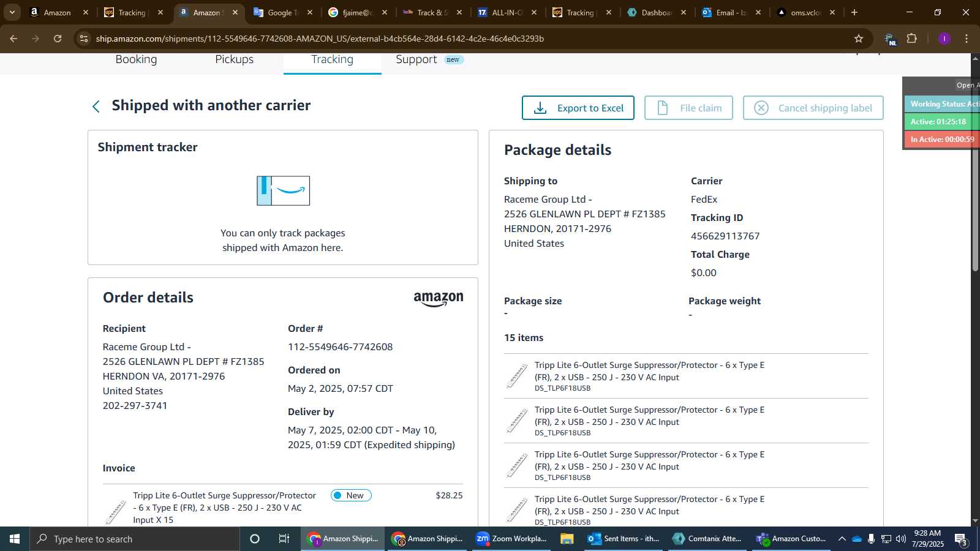
Task: Click the browser Back arrow
Action: [13, 39]
